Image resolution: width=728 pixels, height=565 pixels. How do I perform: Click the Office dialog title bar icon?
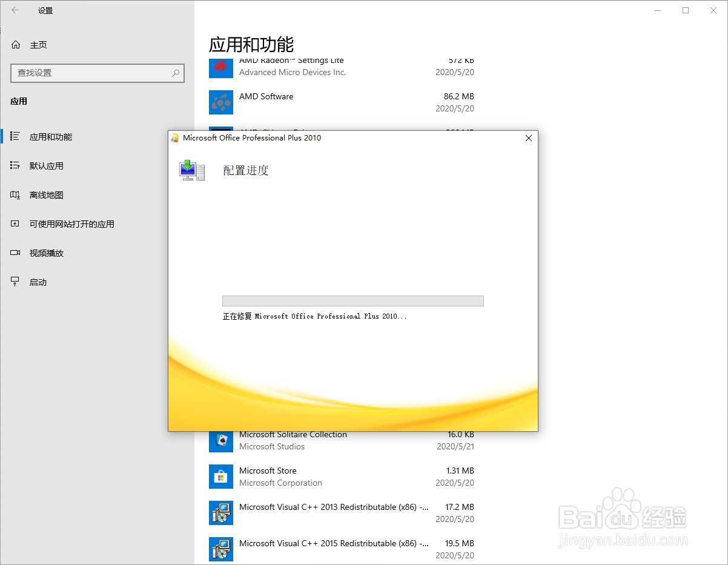click(176, 138)
